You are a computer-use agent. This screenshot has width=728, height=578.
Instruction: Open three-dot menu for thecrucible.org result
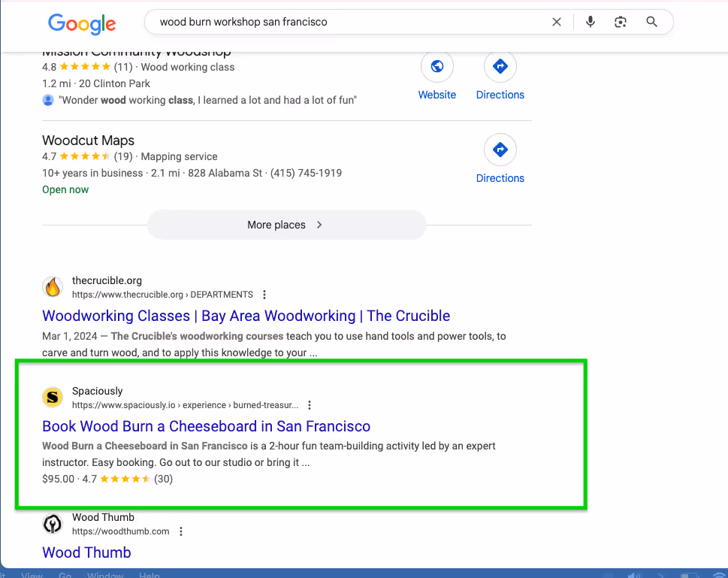coord(264,295)
